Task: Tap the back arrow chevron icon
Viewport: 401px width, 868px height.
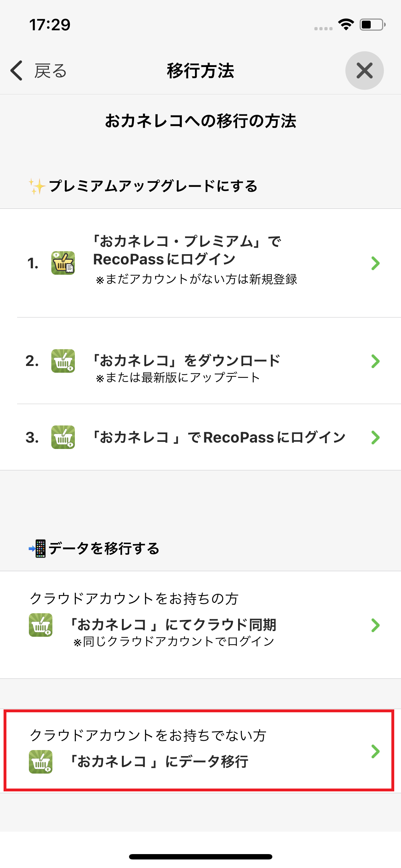Action: (17, 71)
